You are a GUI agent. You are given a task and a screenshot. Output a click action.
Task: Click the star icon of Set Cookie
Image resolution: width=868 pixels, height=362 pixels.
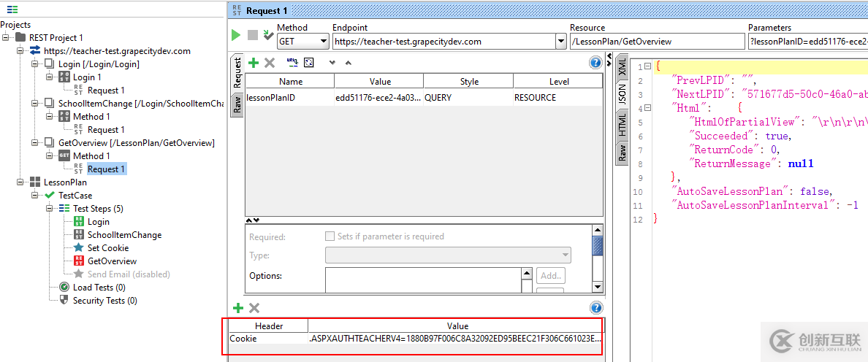click(79, 248)
